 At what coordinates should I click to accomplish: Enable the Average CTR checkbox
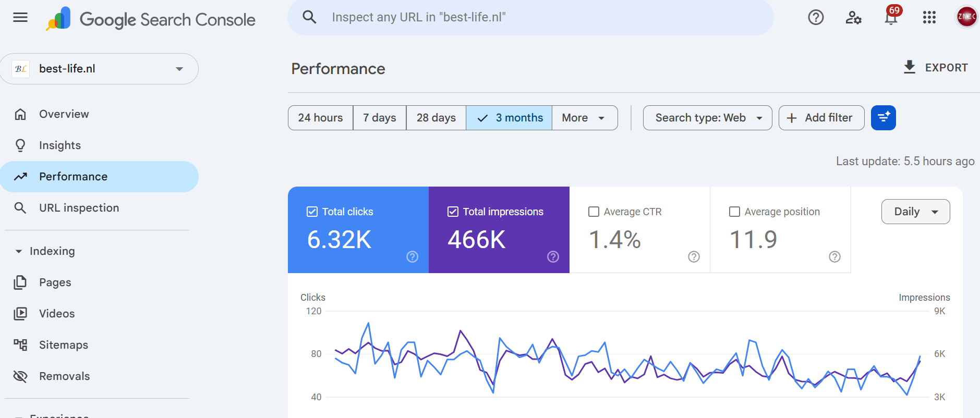tap(594, 212)
